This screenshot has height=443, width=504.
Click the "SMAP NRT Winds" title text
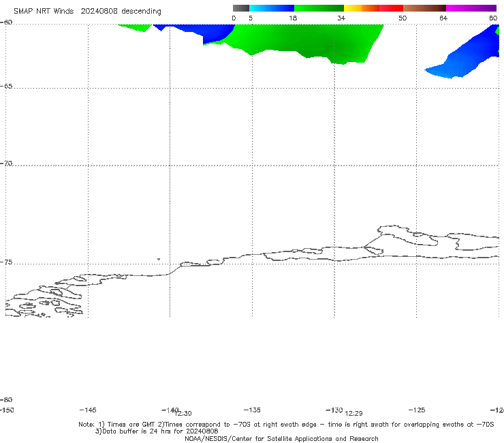[44, 11]
